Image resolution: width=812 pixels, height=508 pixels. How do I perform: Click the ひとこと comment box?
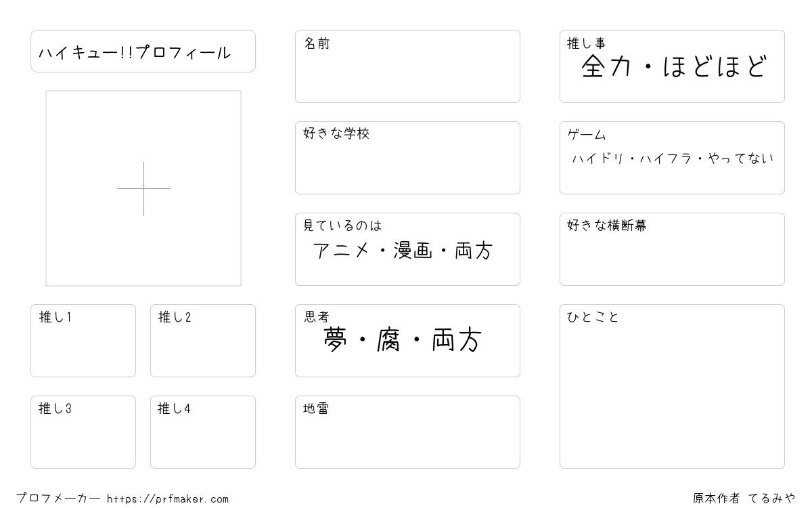tap(672, 386)
